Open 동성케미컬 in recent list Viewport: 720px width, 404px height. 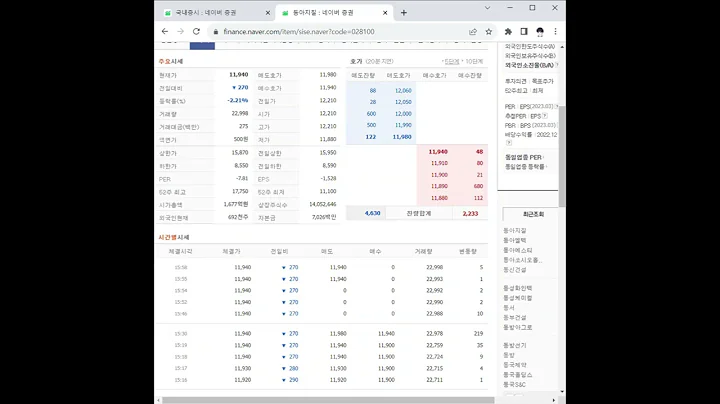coord(518,298)
